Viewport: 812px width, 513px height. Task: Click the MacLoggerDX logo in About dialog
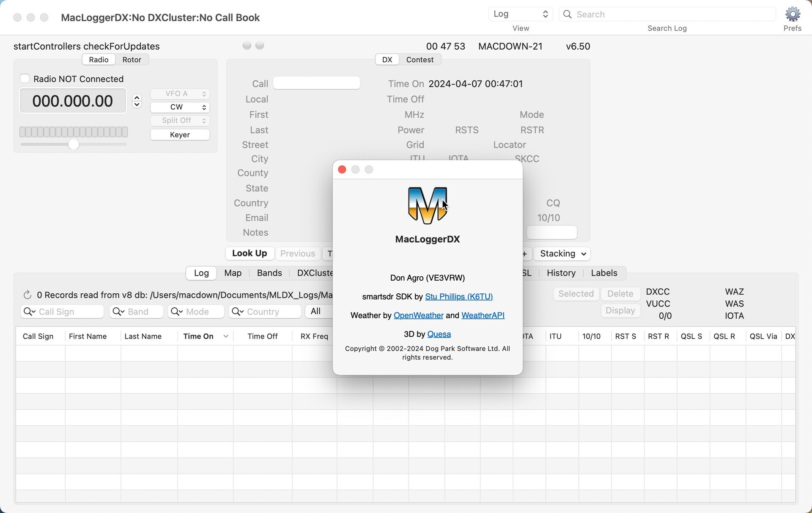pos(427,205)
